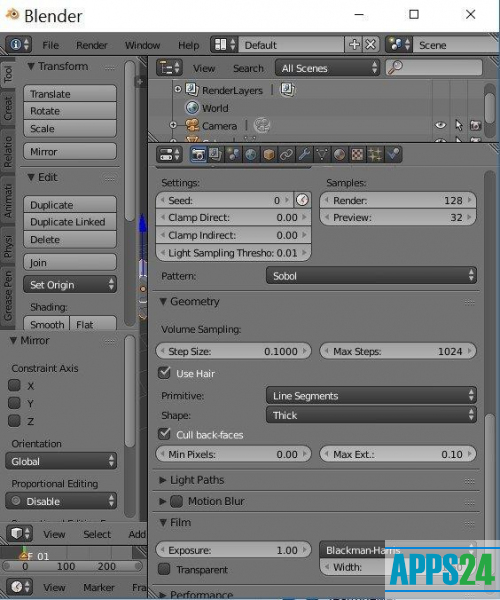
Task: Switch to the Tool shelf tab
Action: (x=8, y=74)
